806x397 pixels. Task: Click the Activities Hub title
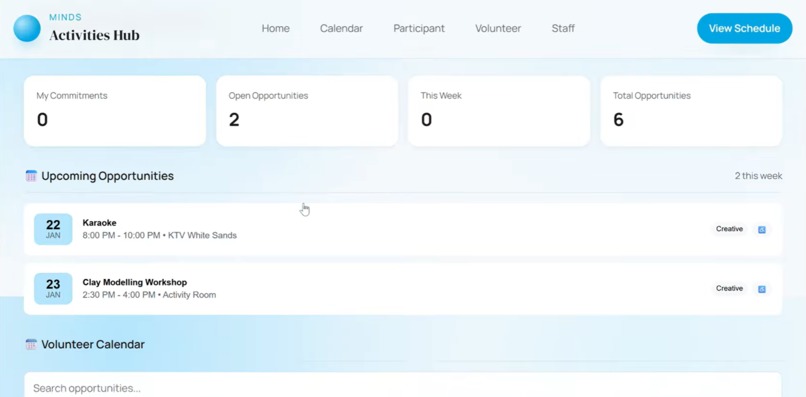pos(95,35)
